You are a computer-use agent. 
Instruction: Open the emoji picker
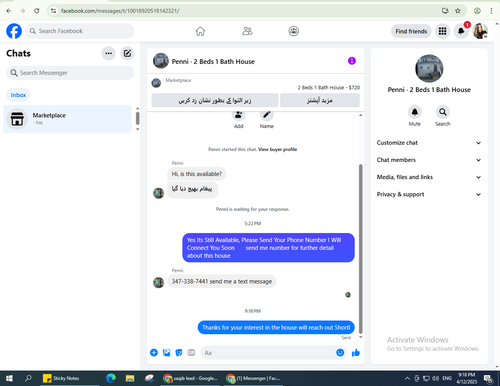[x=340, y=353]
